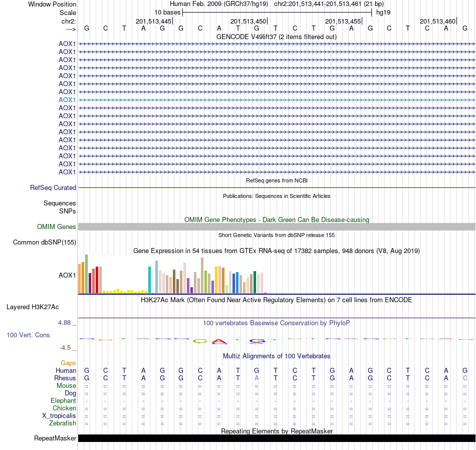Click the -4.5 conservation lower-limit value
Screen dimensions: 476x450
pyautogui.click(x=65, y=348)
